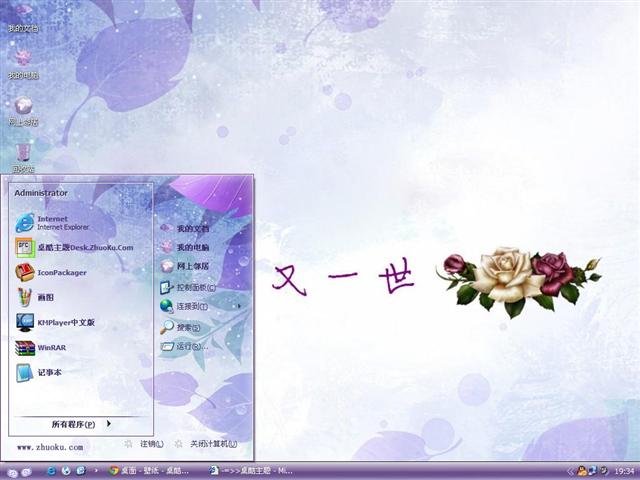640x480 pixels.
Task: Expand the quick launch overflow arrow
Action: point(96,471)
